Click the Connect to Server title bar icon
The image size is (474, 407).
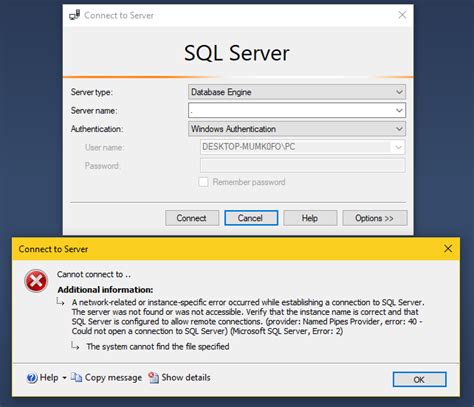point(74,15)
